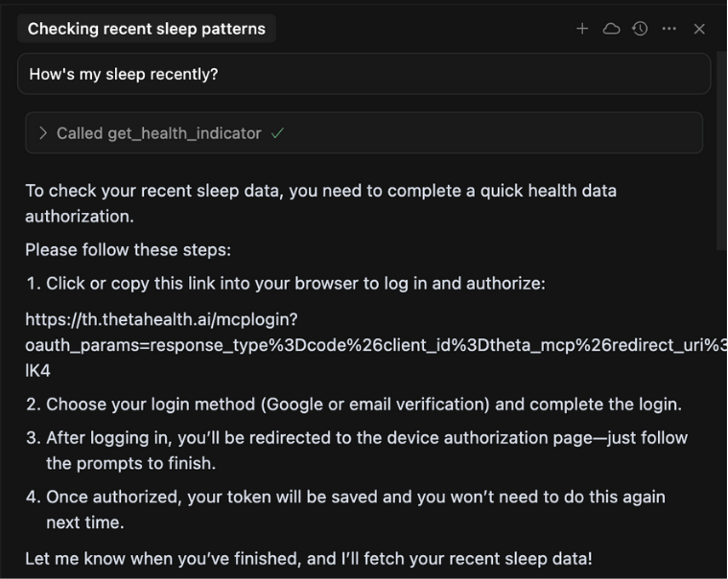Click step 4 about token being saved
The image size is (728, 579).
click(x=355, y=509)
